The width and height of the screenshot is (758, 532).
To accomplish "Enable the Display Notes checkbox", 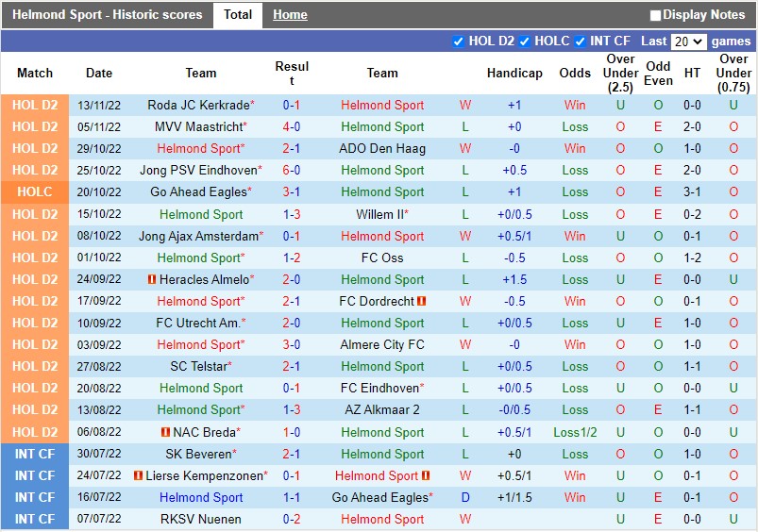I will point(655,15).
